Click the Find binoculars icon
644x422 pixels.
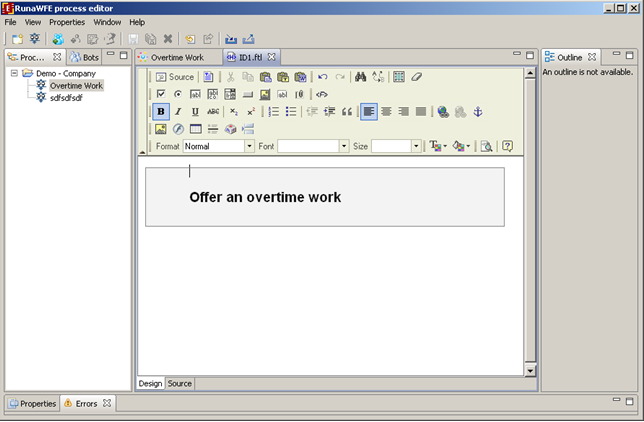click(x=361, y=77)
